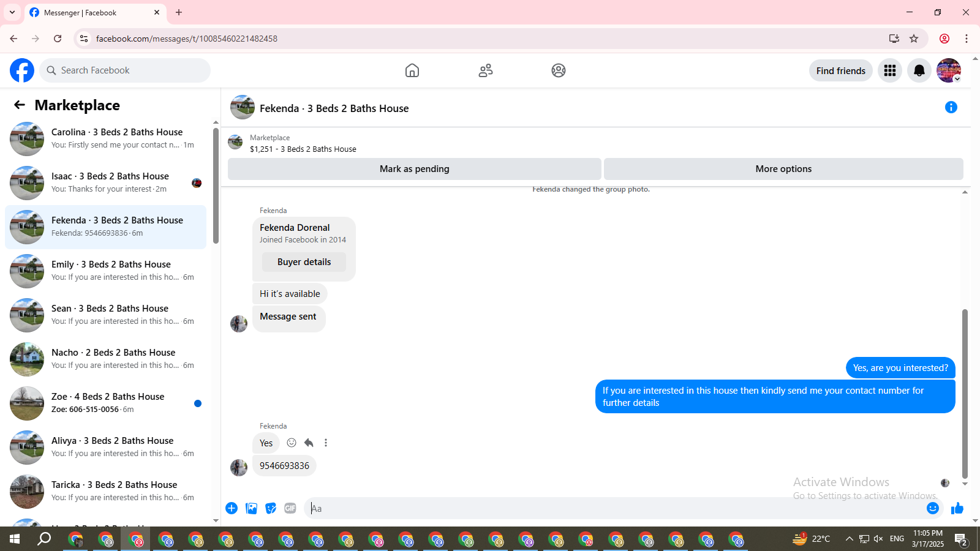
Task: Click the "Yes, are you interested?" message
Action: 900,368
